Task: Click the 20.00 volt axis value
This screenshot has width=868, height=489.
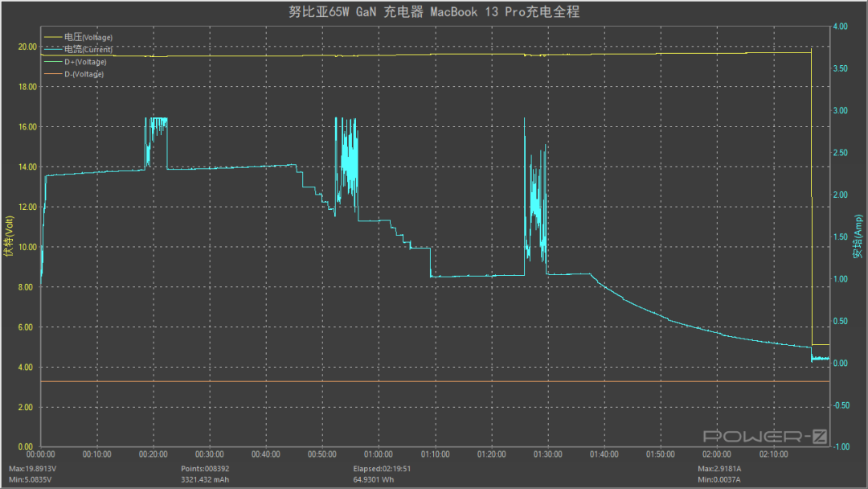Action: [x=27, y=47]
